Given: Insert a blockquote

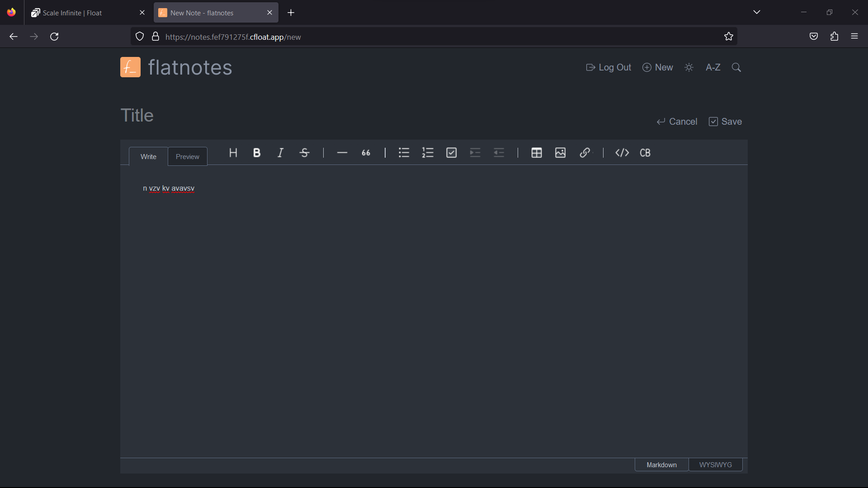Looking at the screenshot, I should coord(366,153).
